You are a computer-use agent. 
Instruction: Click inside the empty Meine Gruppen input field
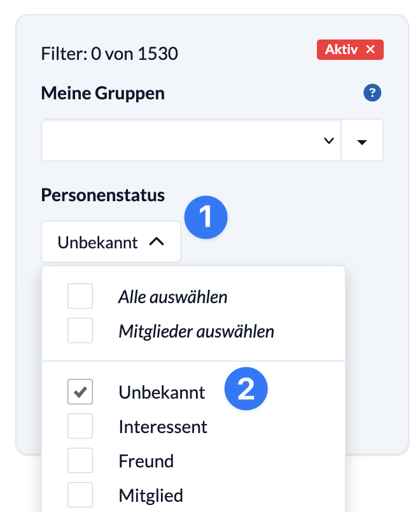click(178, 140)
